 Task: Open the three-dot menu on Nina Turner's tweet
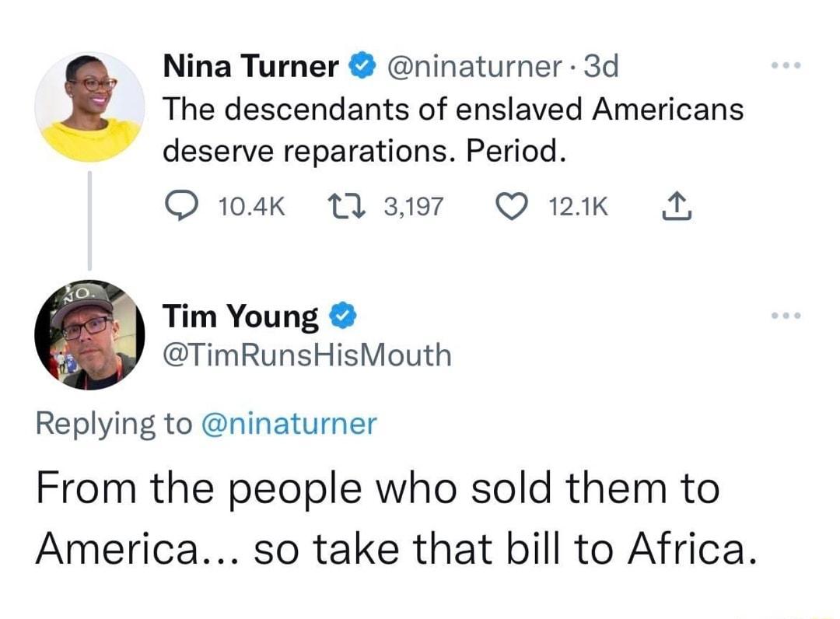click(786, 66)
